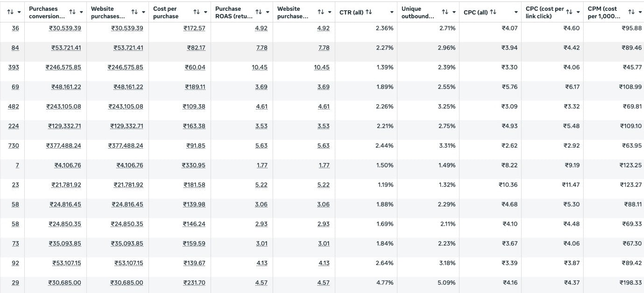Expand Cost per purchase column options caret

click(x=205, y=12)
